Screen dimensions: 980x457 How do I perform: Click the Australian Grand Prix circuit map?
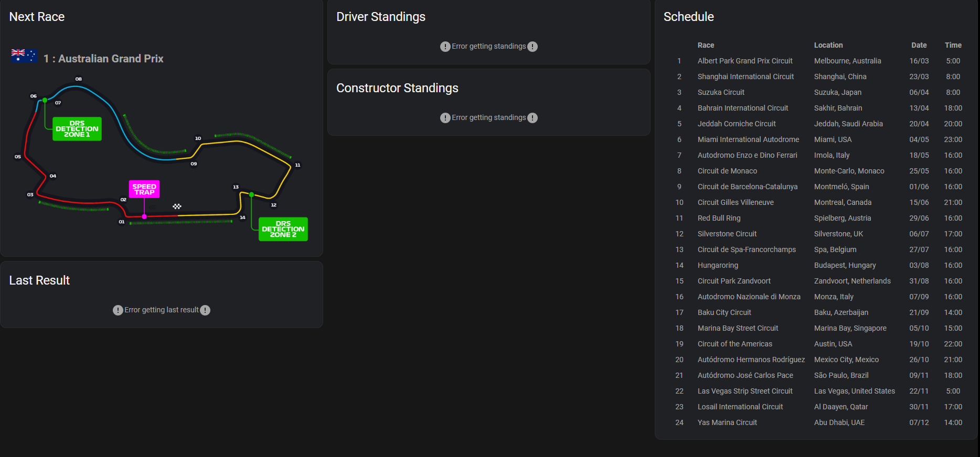click(x=161, y=159)
